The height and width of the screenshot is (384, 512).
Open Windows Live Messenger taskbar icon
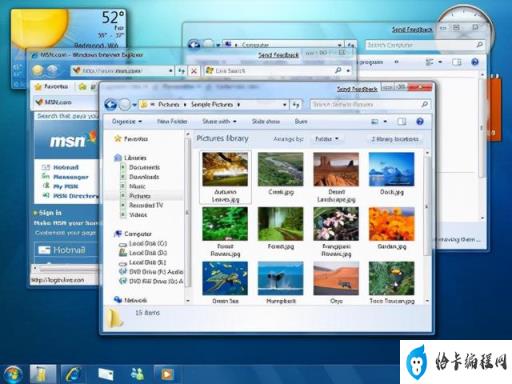[x=137, y=374]
